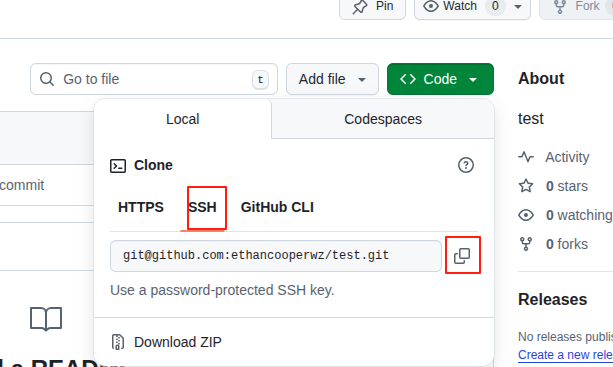
Task: Click the Pin button
Action: tap(373, 7)
